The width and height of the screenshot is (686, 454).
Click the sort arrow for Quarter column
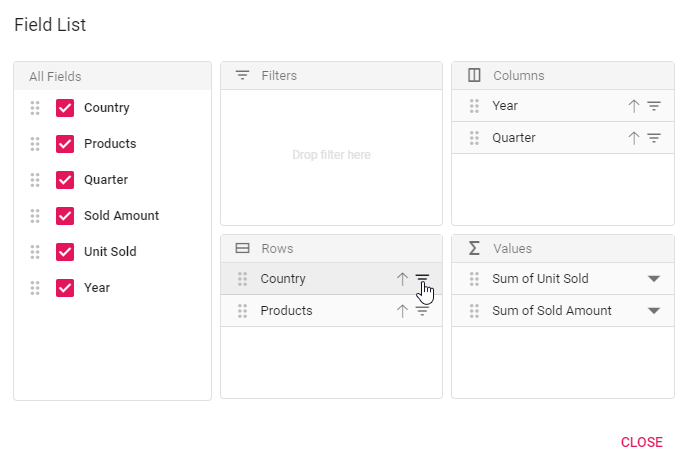click(634, 138)
